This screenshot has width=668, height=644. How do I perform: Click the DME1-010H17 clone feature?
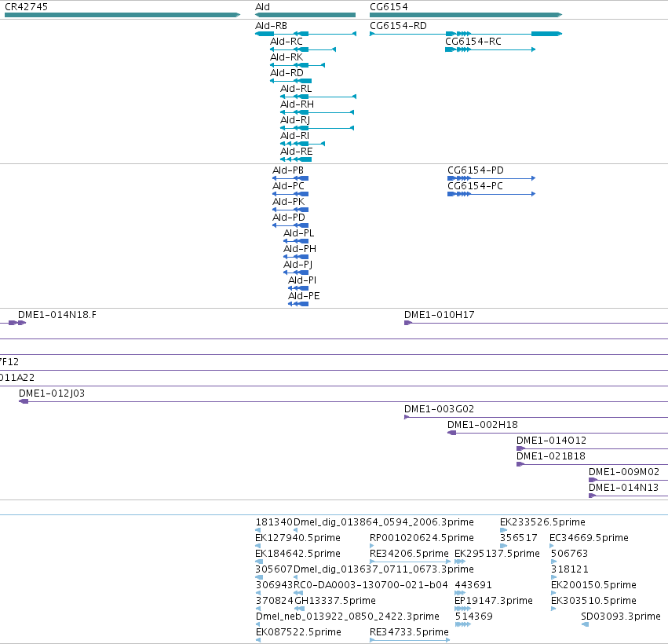click(536, 323)
